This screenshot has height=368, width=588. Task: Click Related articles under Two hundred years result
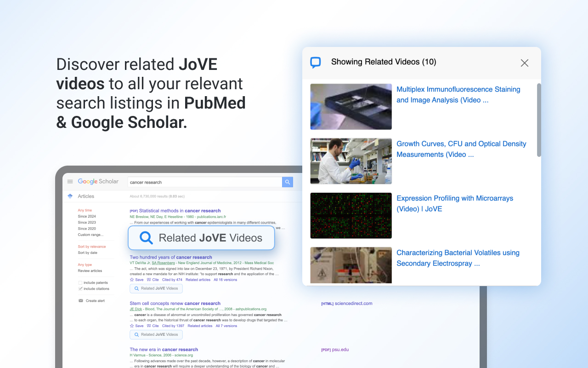point(198,280)
